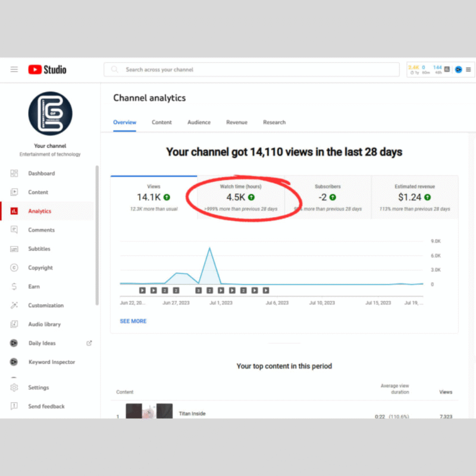Open SEE MORE analytics details
Image resolution: width=476 pixels, height=476 pixels.
pos(133,321)
